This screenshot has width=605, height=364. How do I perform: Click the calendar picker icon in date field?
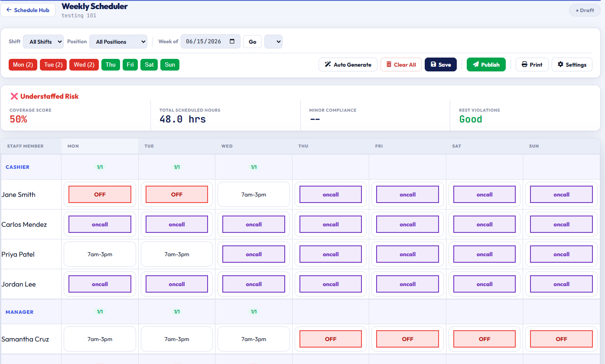[232, 42]
